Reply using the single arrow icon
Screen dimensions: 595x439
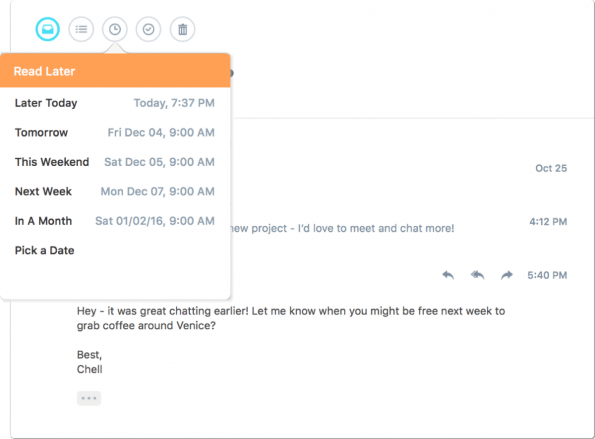(x=448, y=275)
